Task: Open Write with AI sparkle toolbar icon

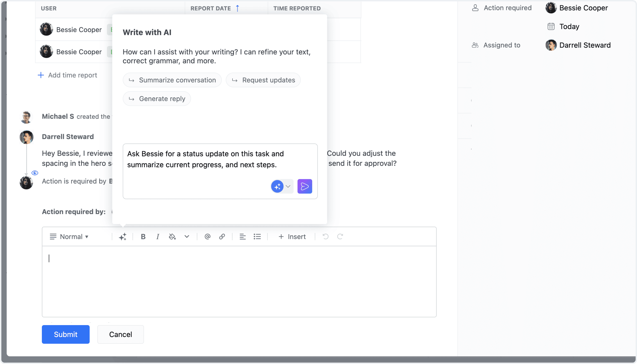Action: (122, 237)
